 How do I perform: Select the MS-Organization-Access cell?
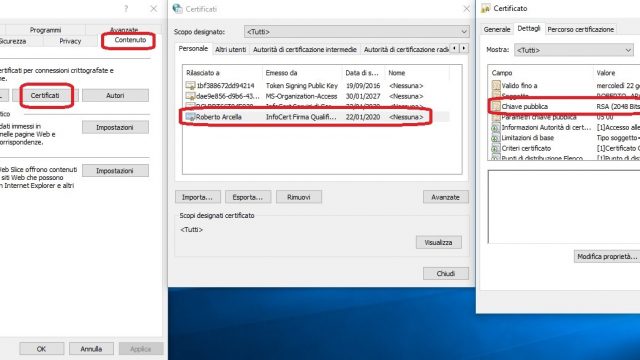(x=301, y=96)
